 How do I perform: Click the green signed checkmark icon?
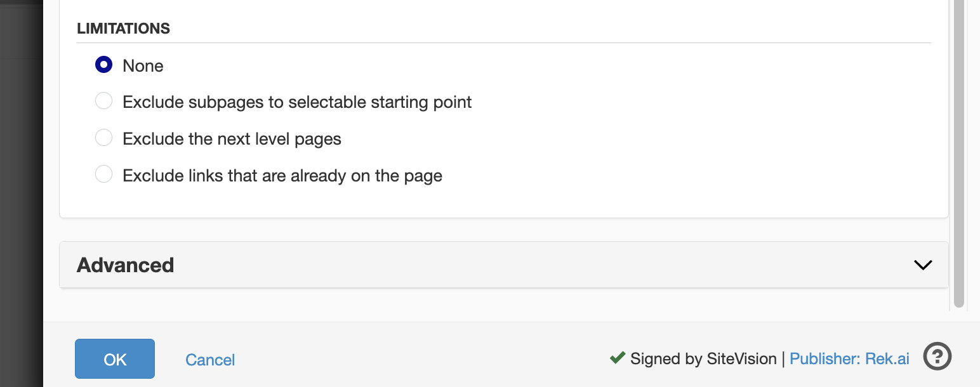click(617, 358)
